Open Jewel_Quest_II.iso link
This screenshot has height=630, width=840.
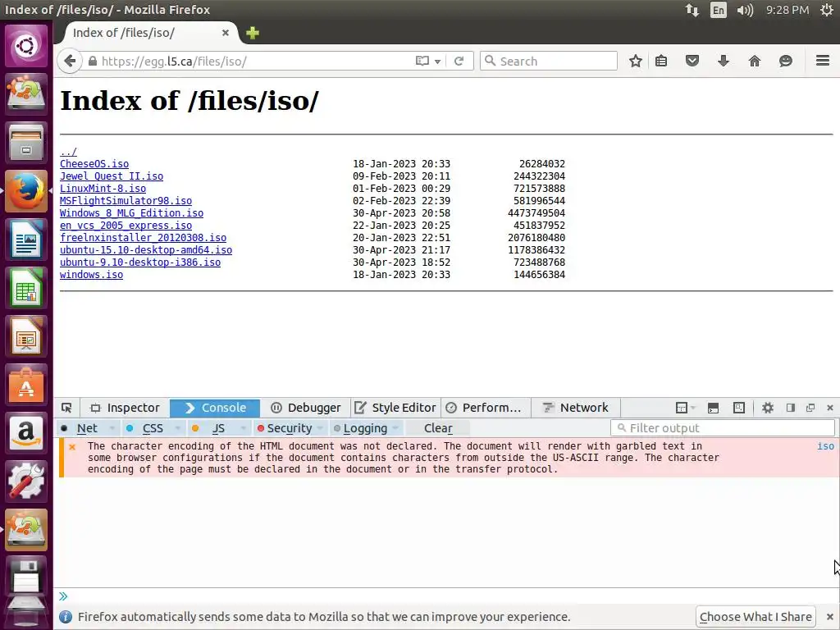(112, 176)
